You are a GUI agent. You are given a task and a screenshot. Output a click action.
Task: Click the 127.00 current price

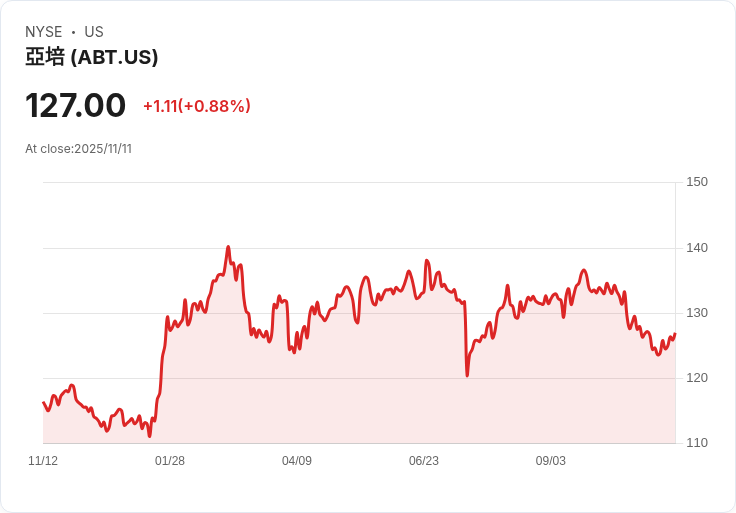[x=76, y=105]
